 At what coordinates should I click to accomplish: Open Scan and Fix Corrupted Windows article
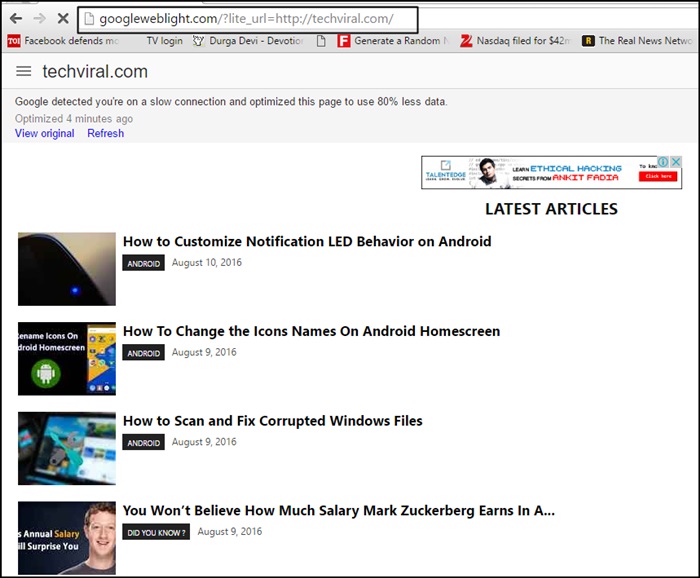pos(273,421)
